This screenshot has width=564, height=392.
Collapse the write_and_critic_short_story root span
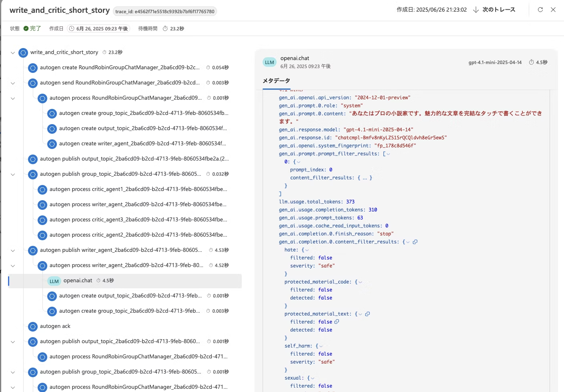(13, 52)
